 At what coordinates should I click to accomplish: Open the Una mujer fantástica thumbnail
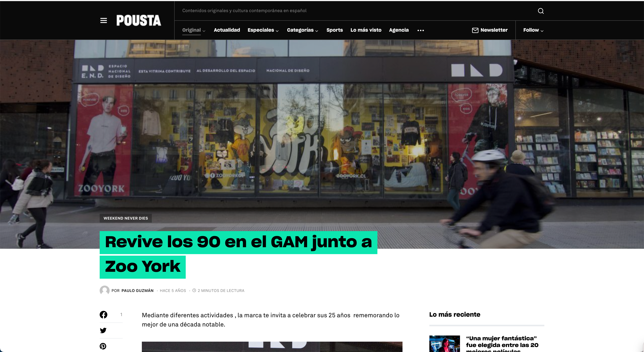click(444, 344)
